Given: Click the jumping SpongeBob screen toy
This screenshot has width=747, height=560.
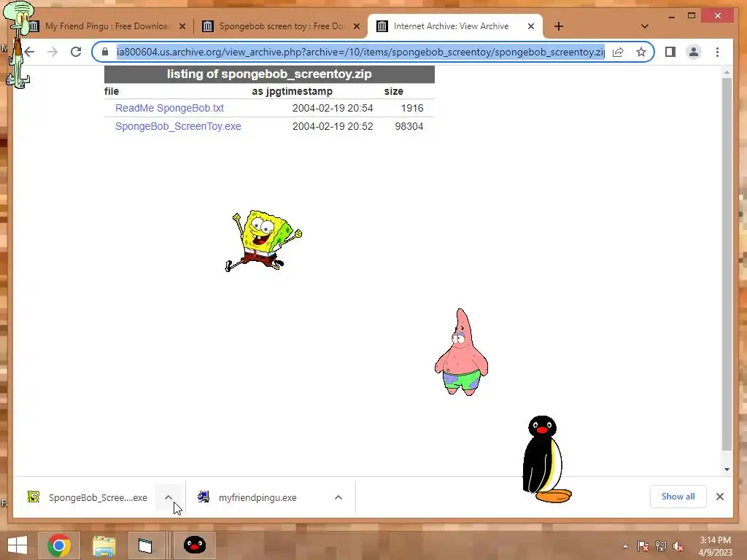Looking at the screenshot, I should click(263, 241).
